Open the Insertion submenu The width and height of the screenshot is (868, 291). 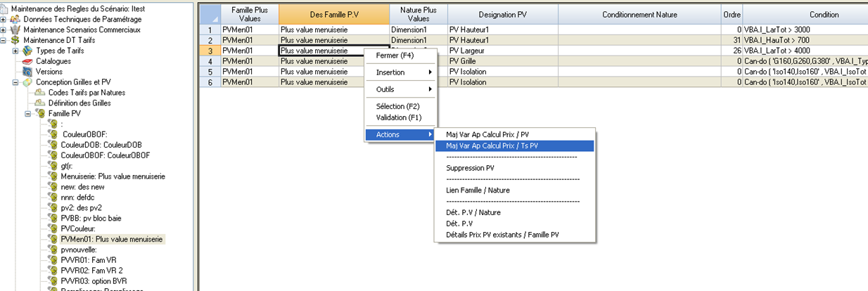[x=400, y=72]
